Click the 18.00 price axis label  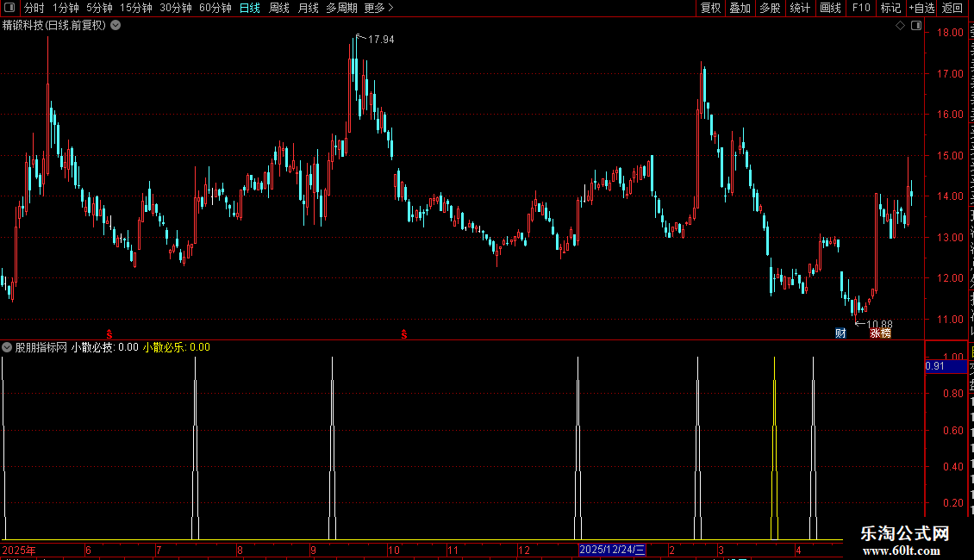[950, 33]
